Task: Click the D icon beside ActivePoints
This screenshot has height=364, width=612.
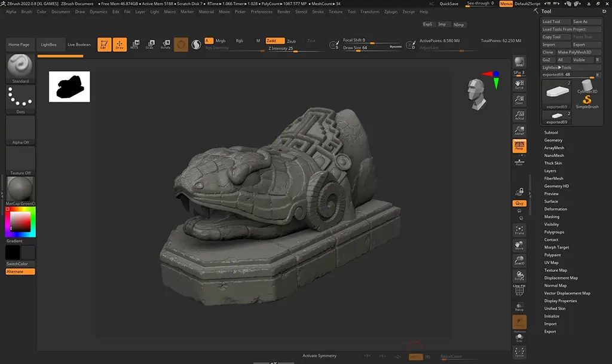Action: [411, 45]
